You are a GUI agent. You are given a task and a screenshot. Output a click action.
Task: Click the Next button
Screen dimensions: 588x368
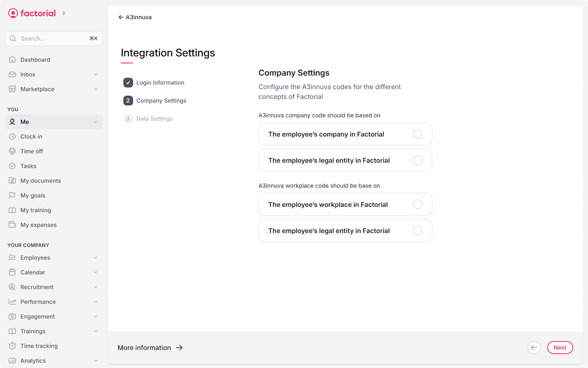click(560, 348)
